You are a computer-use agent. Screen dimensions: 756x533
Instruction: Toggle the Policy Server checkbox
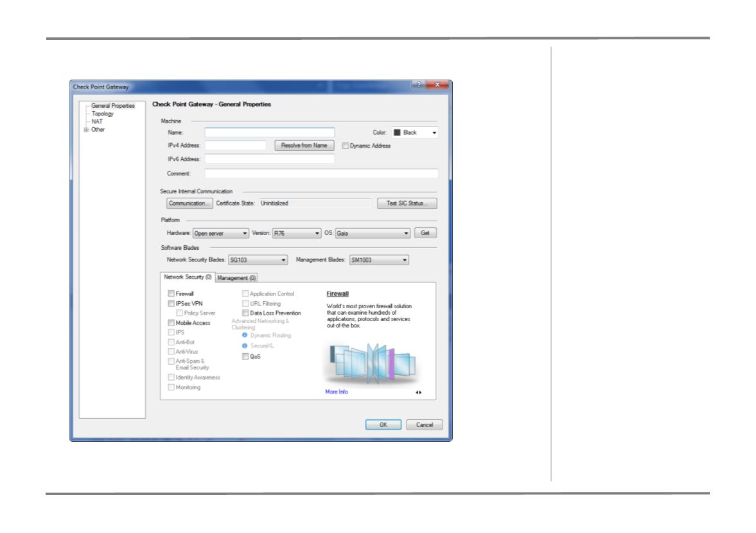179,313
